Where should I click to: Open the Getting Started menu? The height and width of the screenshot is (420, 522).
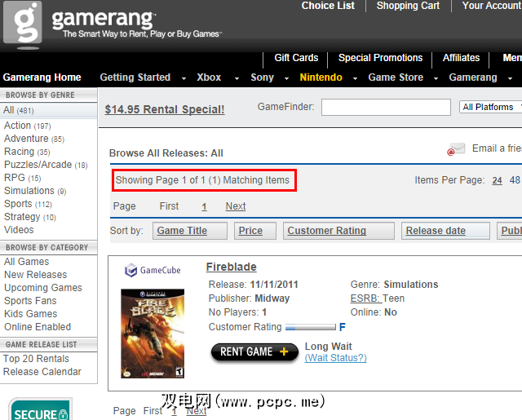135,77
